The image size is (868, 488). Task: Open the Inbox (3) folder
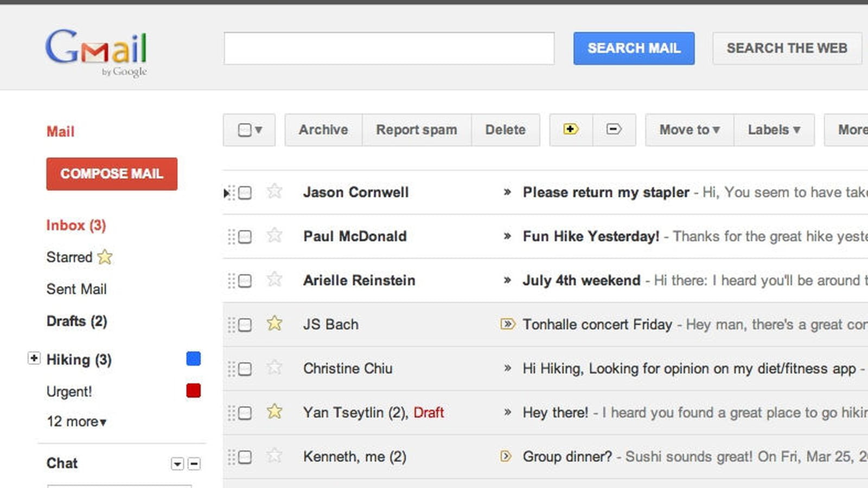[x=76, y=225]
